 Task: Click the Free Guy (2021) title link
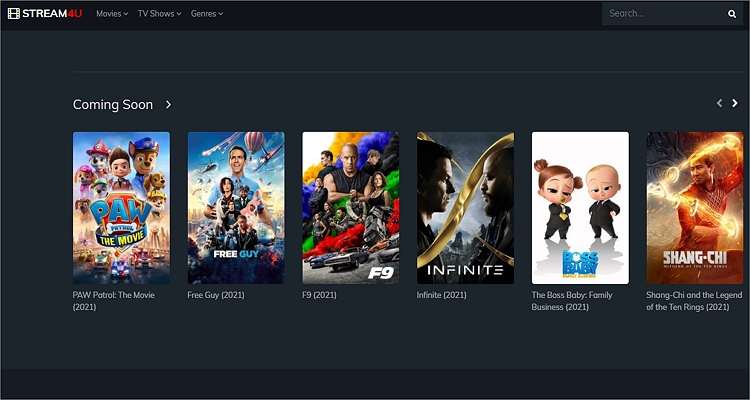216,295
